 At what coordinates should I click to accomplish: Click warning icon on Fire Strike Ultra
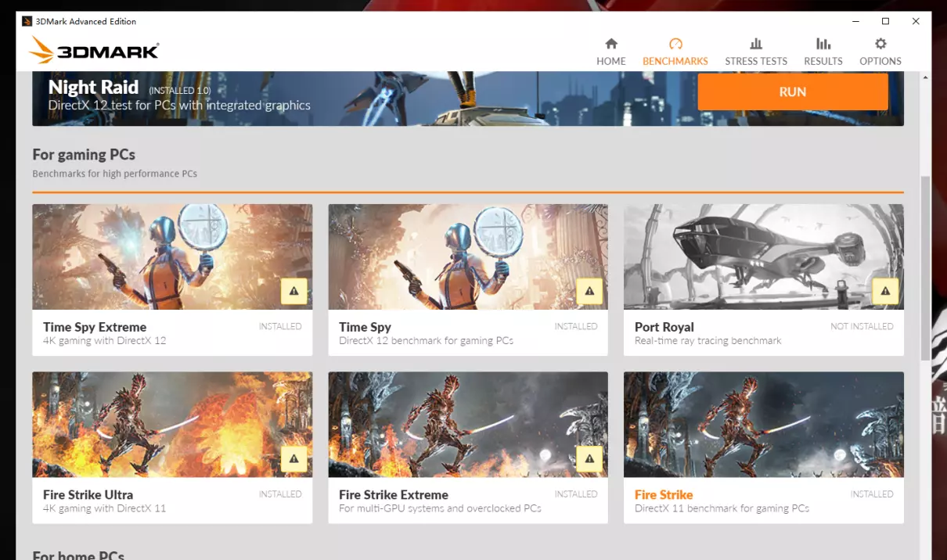[x=293, y=458]
